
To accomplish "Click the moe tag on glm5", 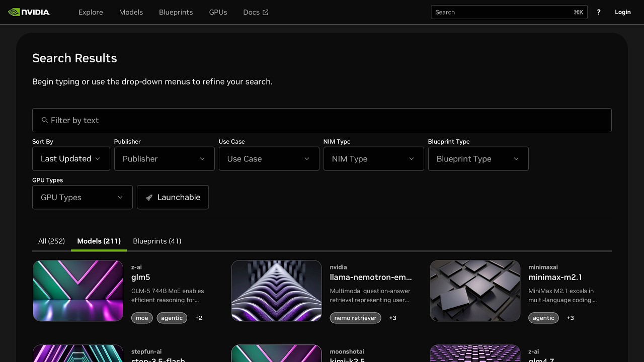I will pos(142,318).
